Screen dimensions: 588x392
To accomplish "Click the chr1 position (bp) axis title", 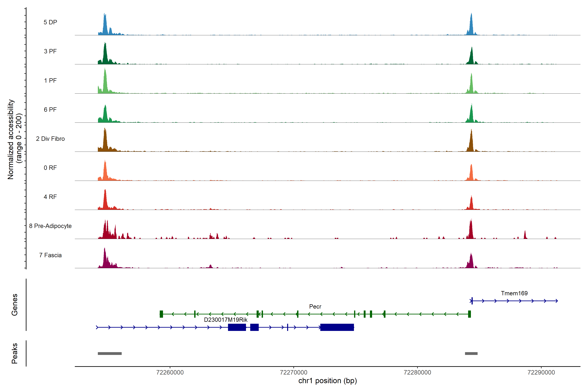I will [x=327, y=381].
